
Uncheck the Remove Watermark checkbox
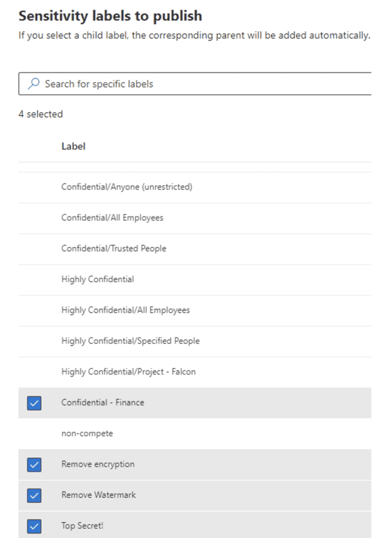(34, 495)
